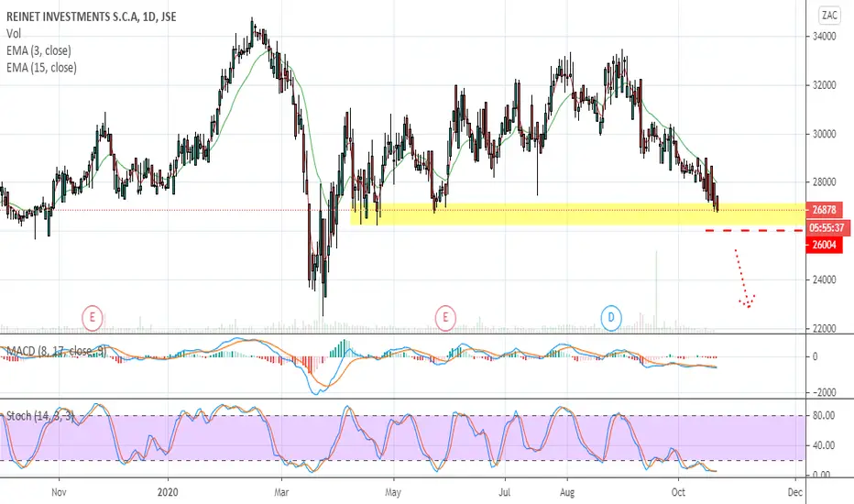854x504 pixels.
Task: Select the EMA (15, close) indicator label
Action: pos(41,68)
